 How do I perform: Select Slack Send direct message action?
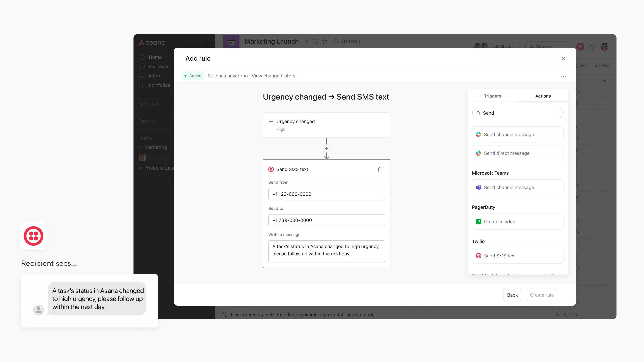point(518,153)
